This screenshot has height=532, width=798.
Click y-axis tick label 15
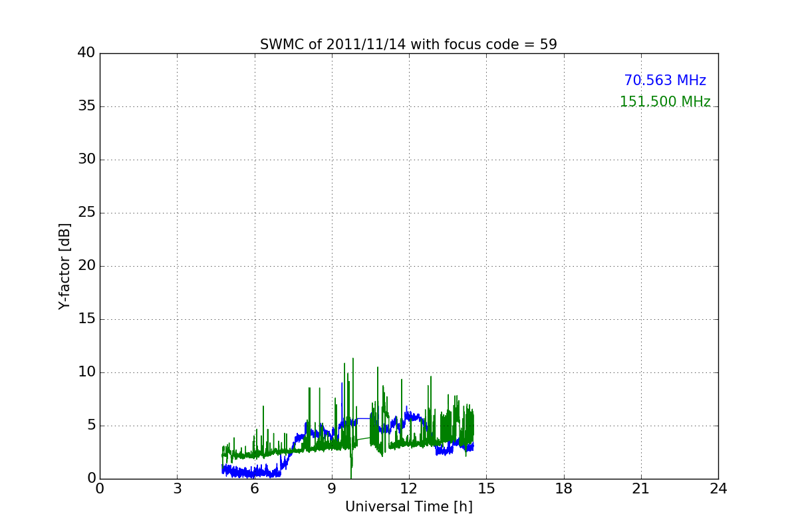86,319
